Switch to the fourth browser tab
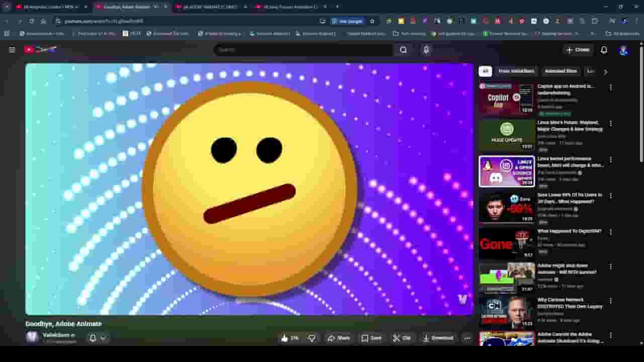644x362 pixels. coord(291,7)
